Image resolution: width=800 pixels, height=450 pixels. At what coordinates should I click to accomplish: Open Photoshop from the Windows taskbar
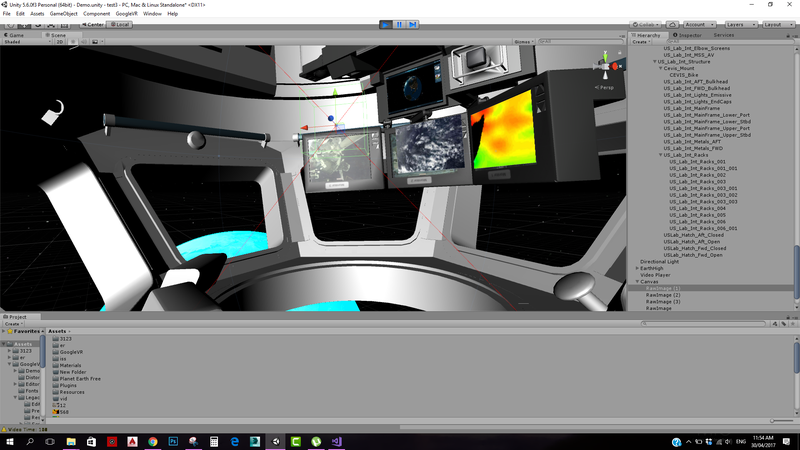173,441
